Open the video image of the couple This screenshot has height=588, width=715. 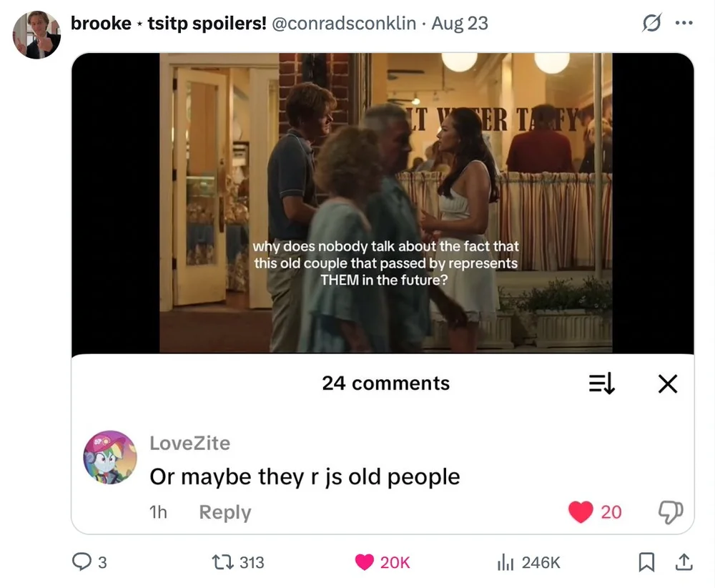(x=386, y=203)
